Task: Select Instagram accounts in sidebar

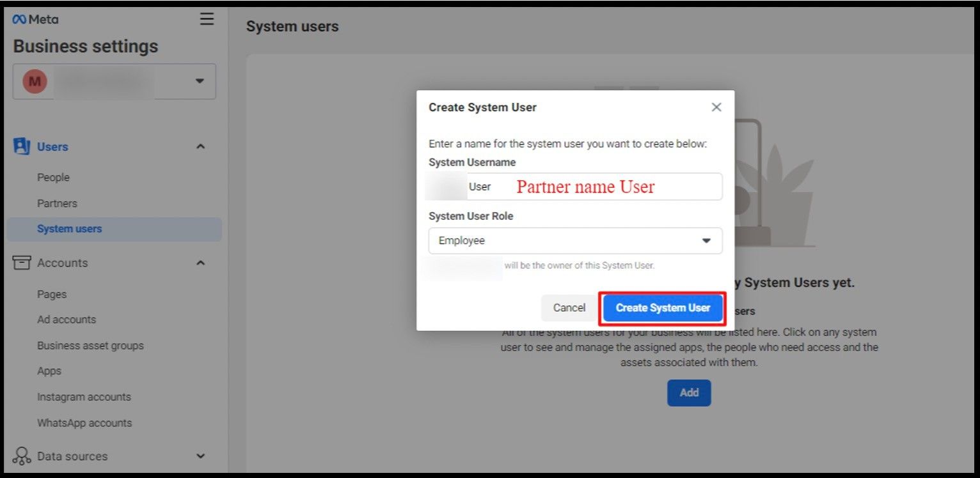Action: tap(84, 396)
